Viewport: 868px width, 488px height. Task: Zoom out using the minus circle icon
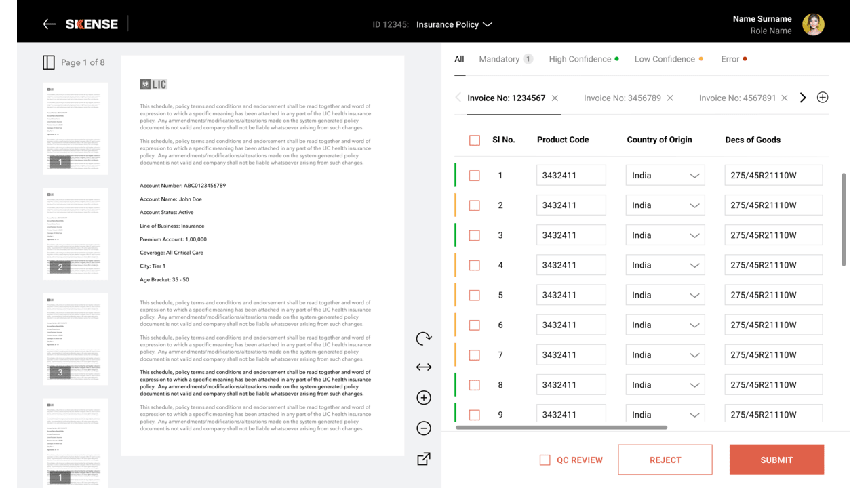(424, 428)
